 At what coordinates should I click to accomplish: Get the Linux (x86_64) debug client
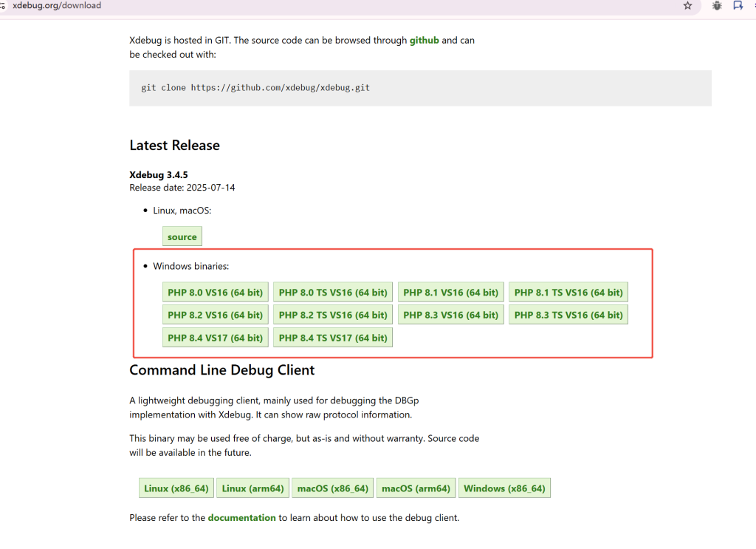(x=176, y=488)
